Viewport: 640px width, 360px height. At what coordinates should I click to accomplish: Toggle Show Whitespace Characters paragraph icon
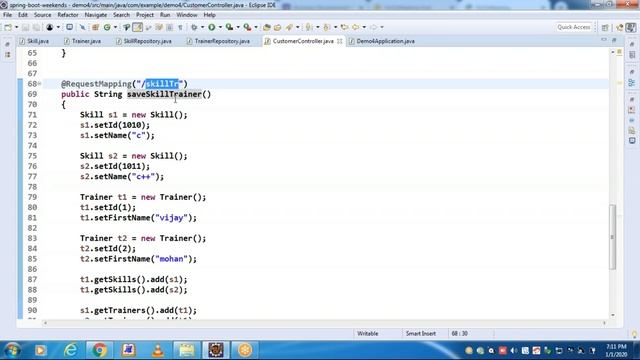(x=180, y=27)
